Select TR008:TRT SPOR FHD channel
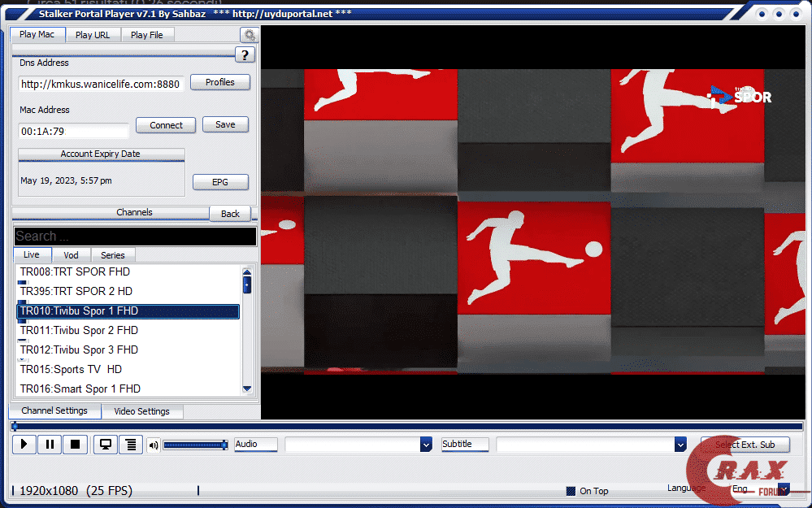This screenshot has height=508, width=812. (x=128, y=271)
